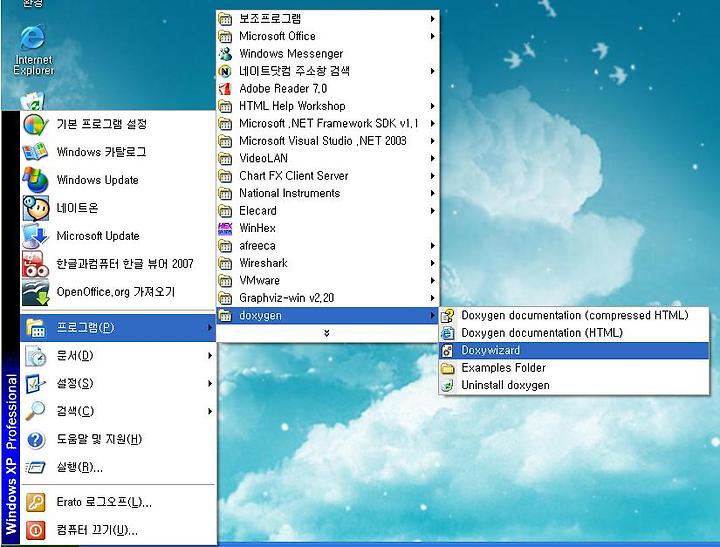Open the National Instruments folder
This screenshot has width=720, height=547.
(327, 193)
